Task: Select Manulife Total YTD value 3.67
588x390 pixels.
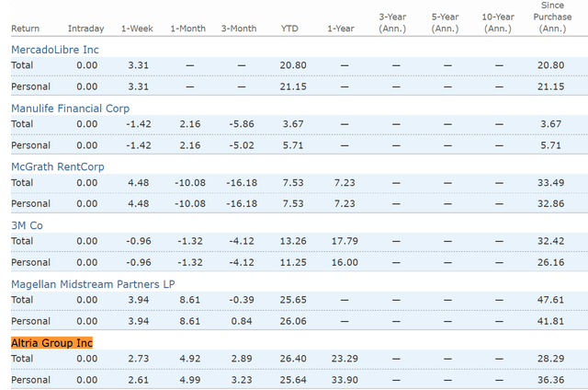Action: 293,124
